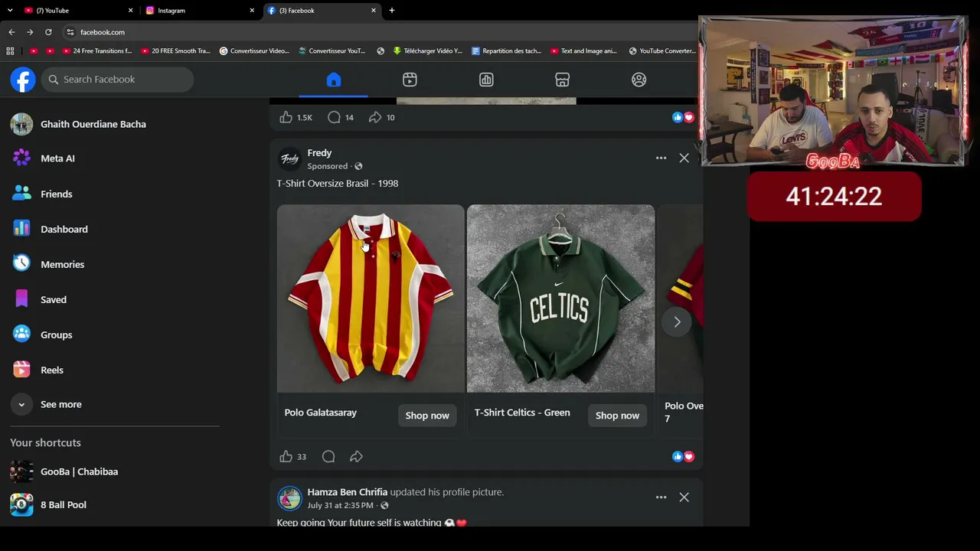Image resolution: width=980 pixels, height=551 pixels.
Task: Open the dashboard chart icon in top navigation
Action: (486, 80)
